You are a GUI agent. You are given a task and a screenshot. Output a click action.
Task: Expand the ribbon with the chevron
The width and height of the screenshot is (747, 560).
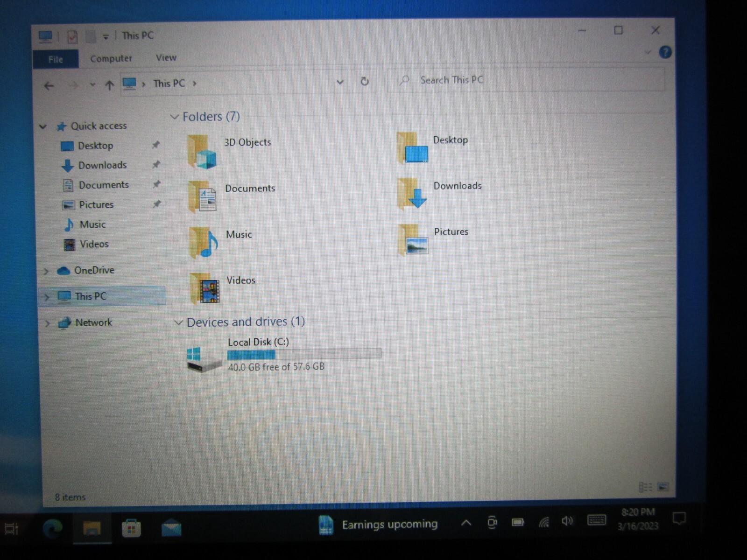[x=648, y=52]
